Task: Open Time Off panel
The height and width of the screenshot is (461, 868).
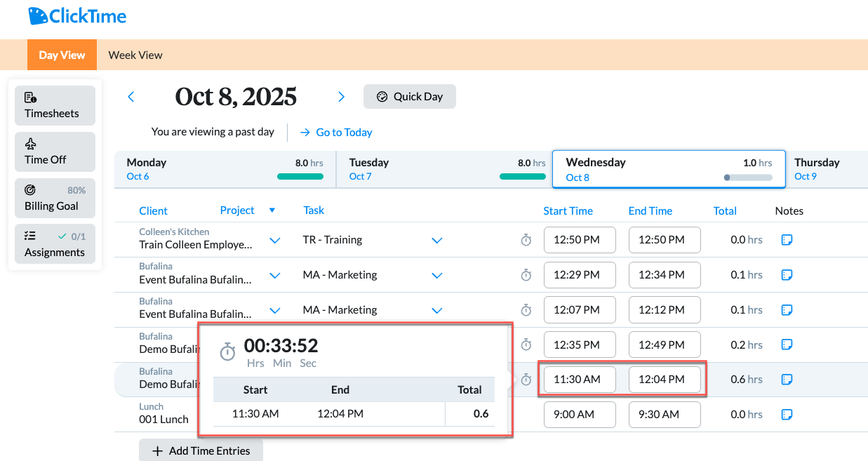Action: coord(55,152)
